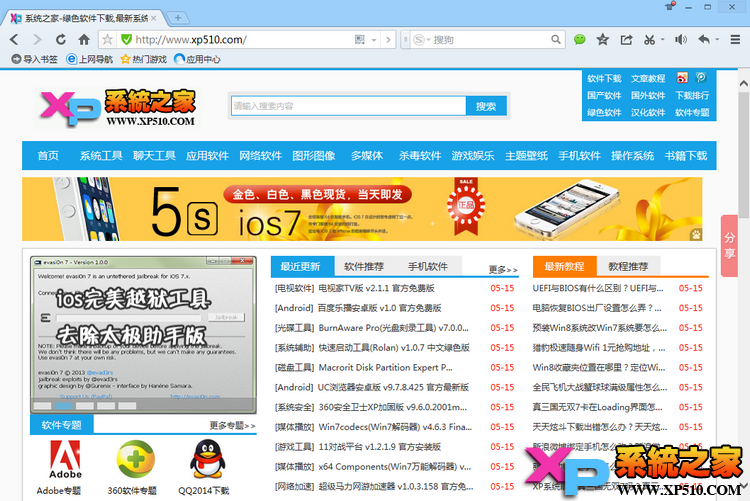750x501 pixels.
Task: Click 更多>> beside software tabs
Action: 503,270
